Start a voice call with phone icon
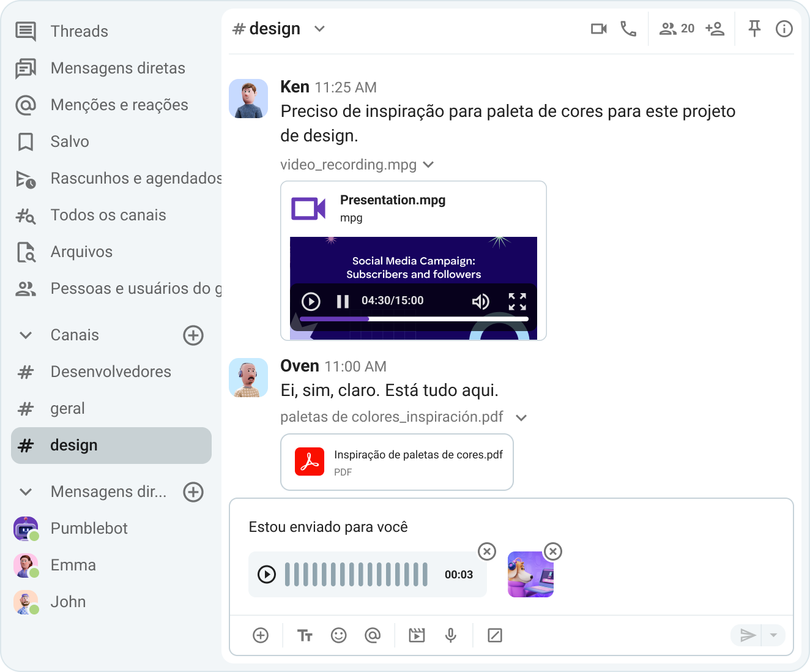 click(628, 29)
